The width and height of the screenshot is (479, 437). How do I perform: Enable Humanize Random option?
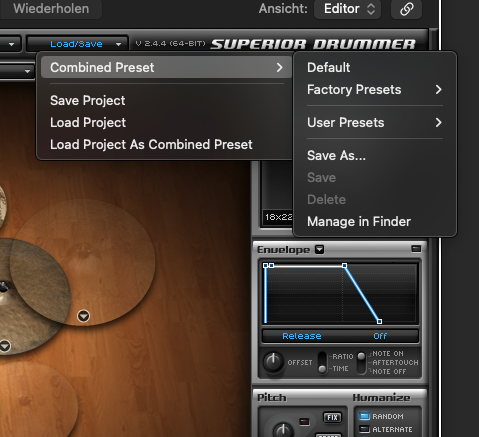(x=364, y=416)
